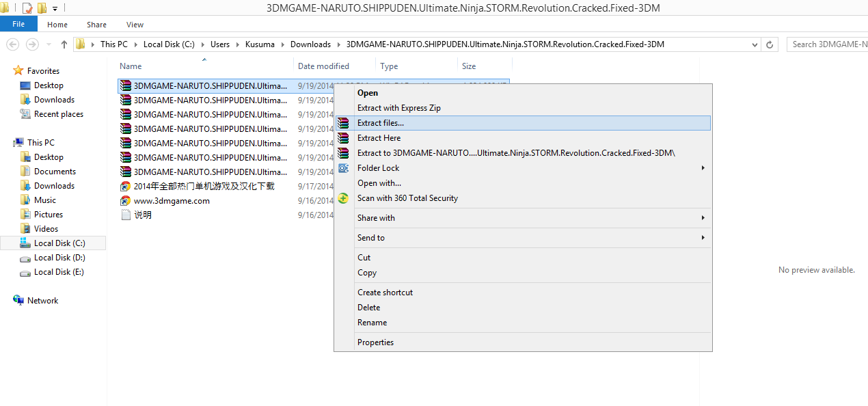Open the File ribbon tab
The width and height of the screenshot is (868, 406).
click(x=18, y=25)
